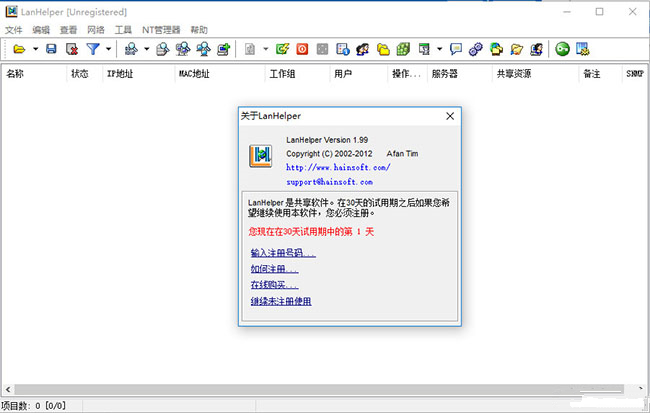This screenshot has width=650, height=413.
Task: Click the speech bubble message icon
Action: click(456, 49)
